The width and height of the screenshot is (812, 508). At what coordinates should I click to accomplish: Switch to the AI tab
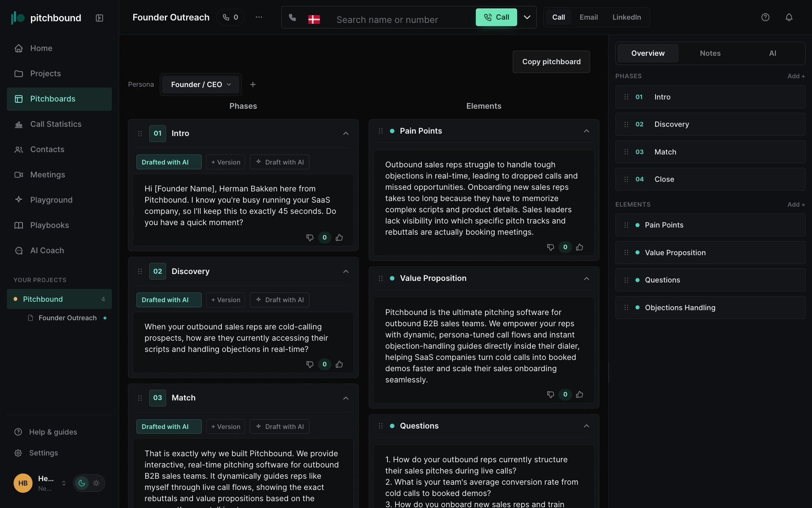click(x=772, y=53)
